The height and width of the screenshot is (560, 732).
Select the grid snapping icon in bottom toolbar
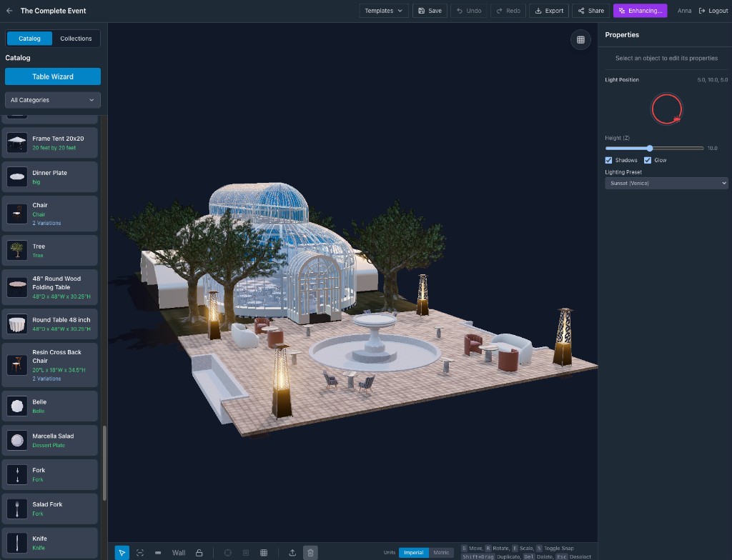264,552
